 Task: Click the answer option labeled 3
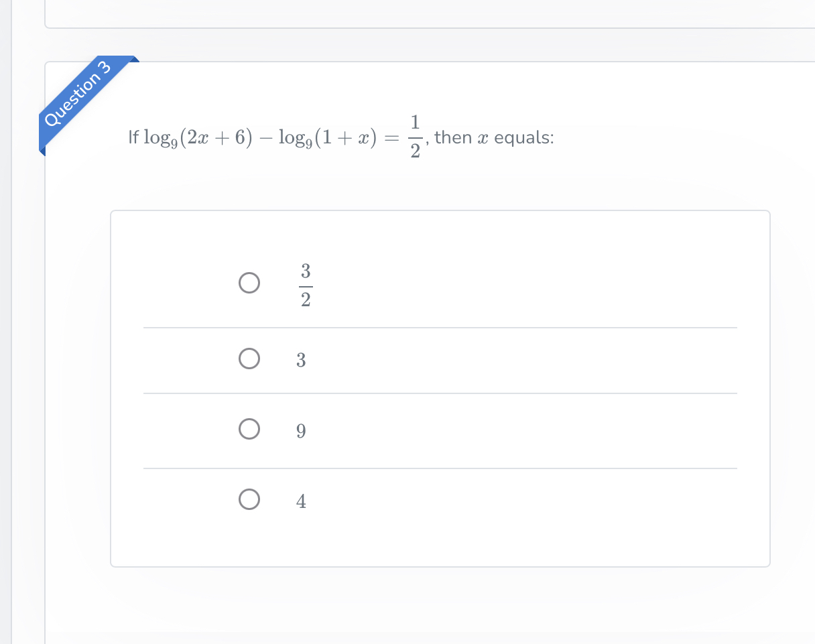point(301,360)
